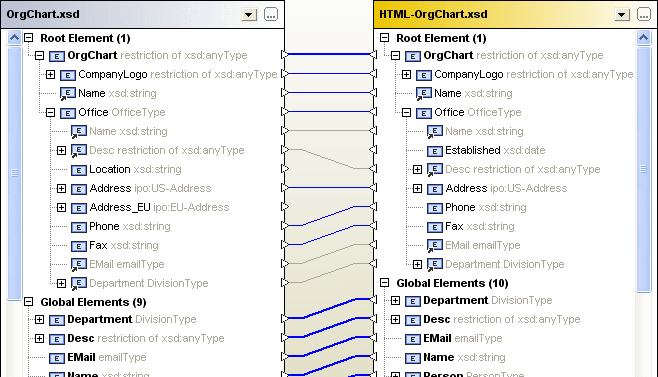Screen dimensions: 658x377
Task: Collapse Global Elements (9)
Action: coord(29,302)
